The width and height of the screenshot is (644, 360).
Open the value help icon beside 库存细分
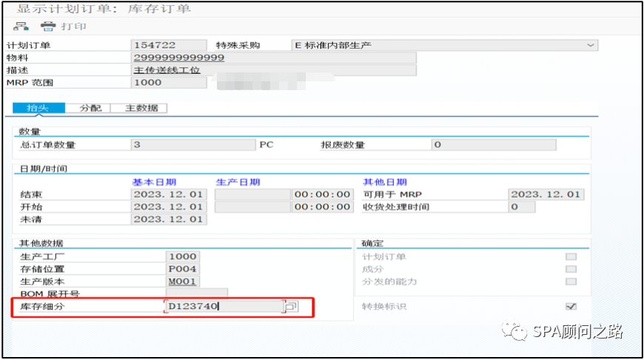tap(291, 306)
